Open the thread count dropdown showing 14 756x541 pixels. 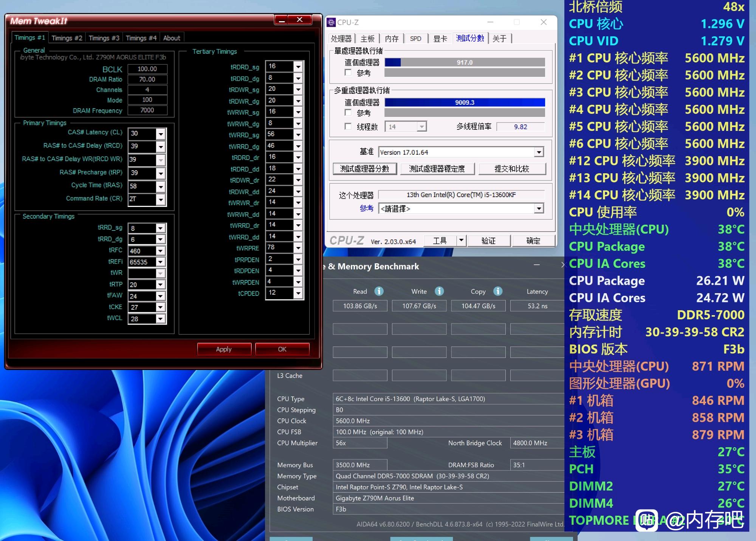pyautogui.click(x=421, y=127)
